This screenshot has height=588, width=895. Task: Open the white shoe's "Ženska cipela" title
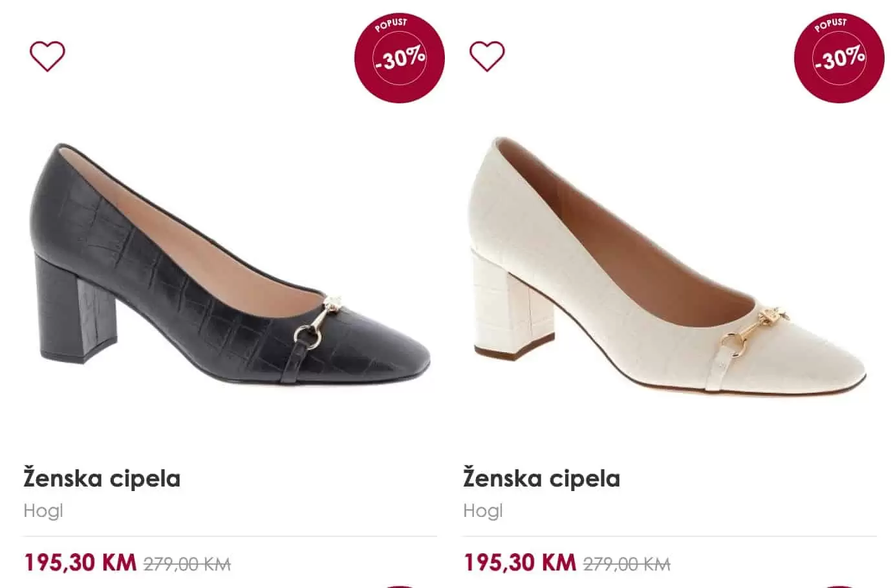click(x=542, y=479)
